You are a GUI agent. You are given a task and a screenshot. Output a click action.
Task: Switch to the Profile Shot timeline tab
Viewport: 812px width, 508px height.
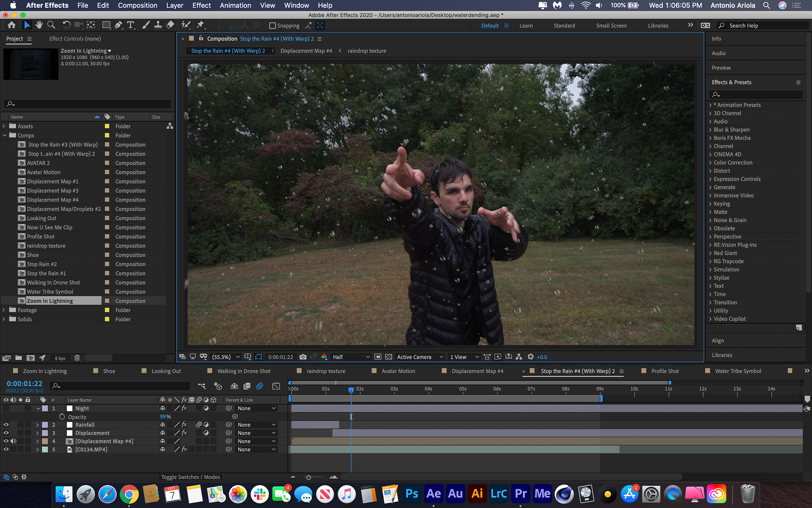click(664, 371)
